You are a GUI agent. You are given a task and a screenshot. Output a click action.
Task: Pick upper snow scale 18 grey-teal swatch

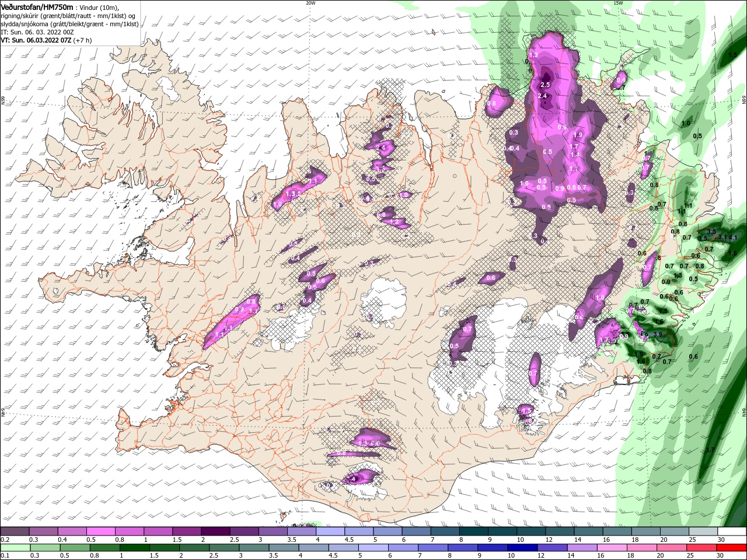click(647, 531)
